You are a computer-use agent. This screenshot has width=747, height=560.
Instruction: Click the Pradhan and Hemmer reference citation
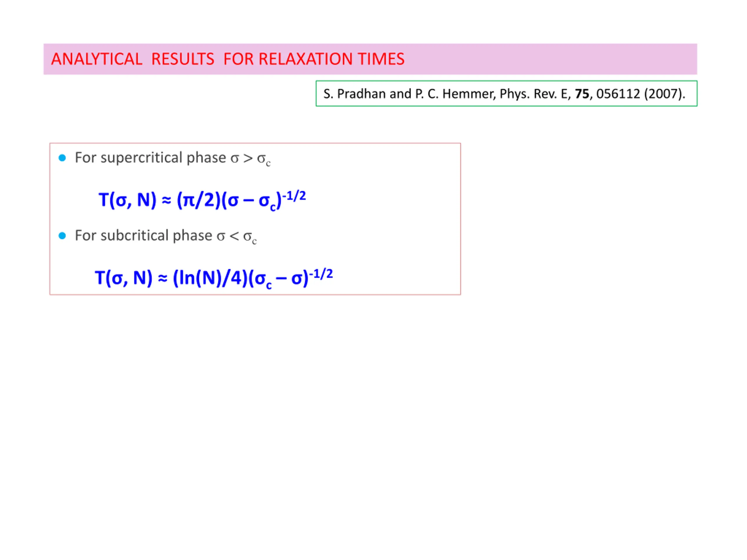(x=505, y=94)
